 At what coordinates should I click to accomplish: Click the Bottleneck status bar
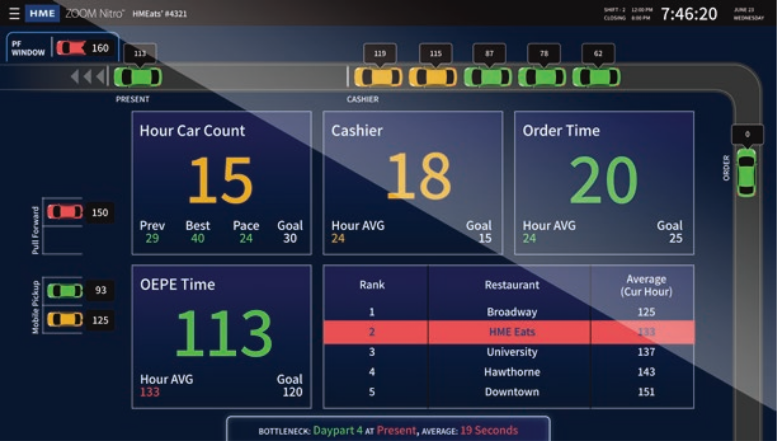[x=388, y=429]
